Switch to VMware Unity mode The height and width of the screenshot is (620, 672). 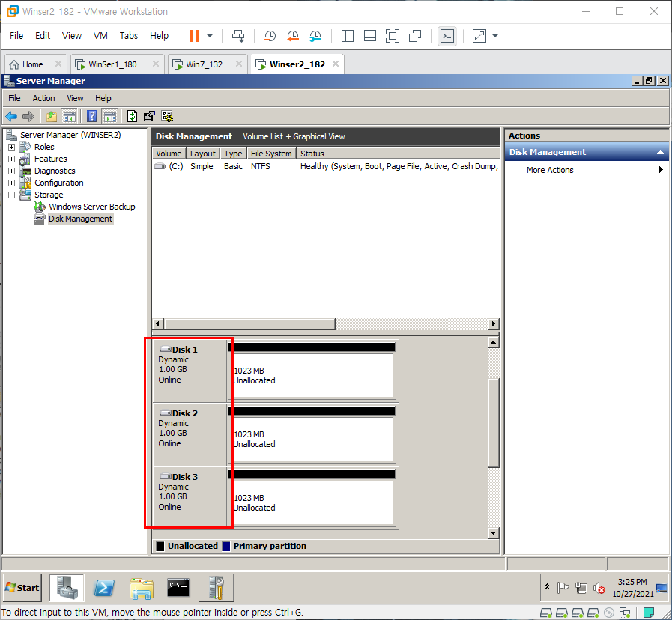coord(415,36)
